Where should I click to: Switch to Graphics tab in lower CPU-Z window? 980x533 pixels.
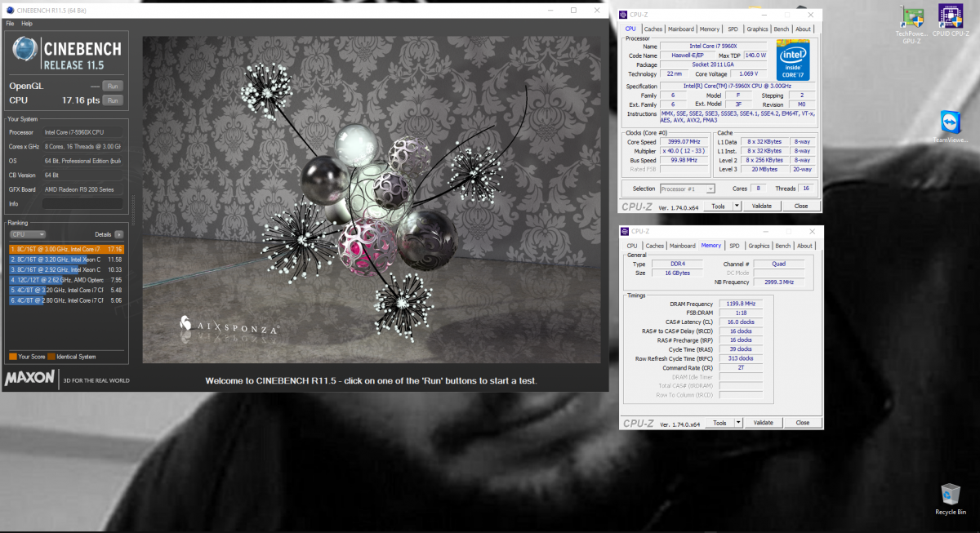pyautogui.click(x=759, y=246)
